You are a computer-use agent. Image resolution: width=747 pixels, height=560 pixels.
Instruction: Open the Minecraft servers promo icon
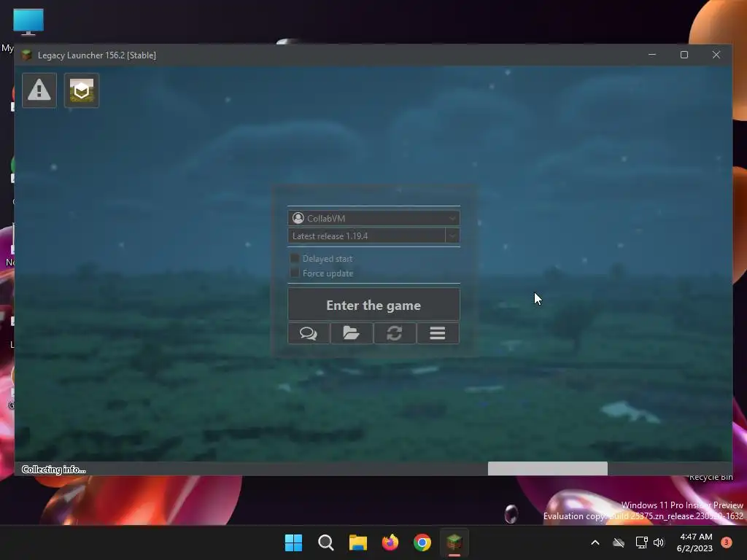82,90
